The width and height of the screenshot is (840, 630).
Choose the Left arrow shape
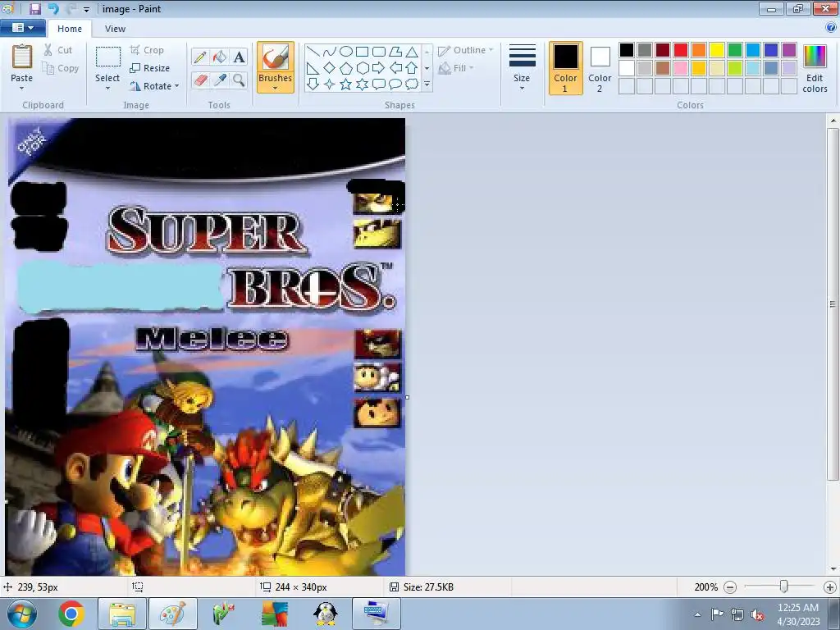coord(395,68)
